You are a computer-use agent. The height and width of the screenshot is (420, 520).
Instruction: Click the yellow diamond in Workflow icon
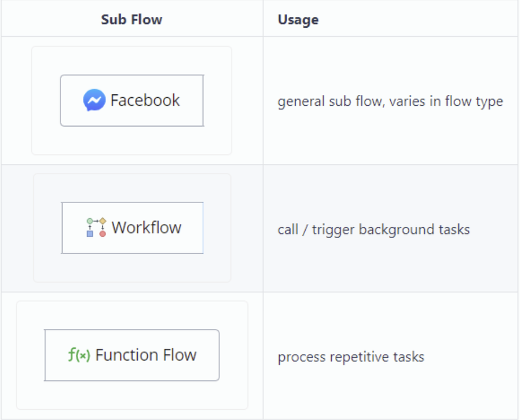(x=102, y=221)
